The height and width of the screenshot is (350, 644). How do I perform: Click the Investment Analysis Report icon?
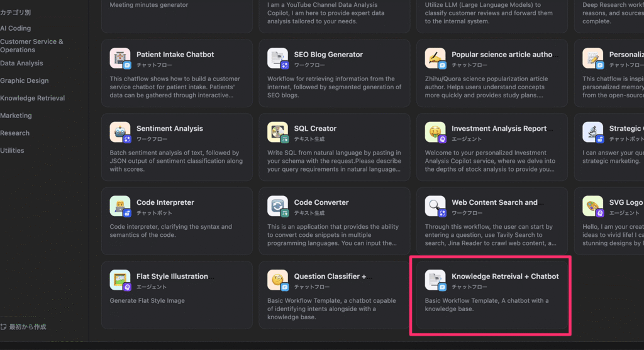[435, 132]
